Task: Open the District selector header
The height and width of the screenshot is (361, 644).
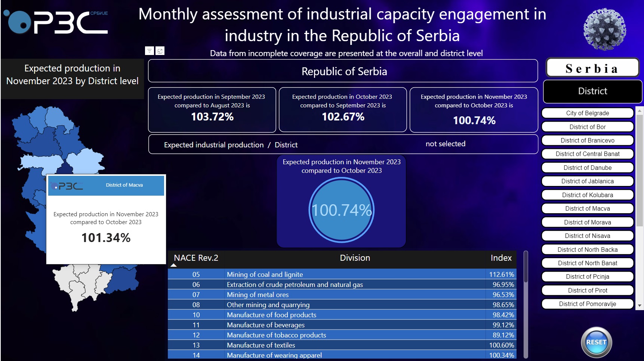Action: click(592, 91)
